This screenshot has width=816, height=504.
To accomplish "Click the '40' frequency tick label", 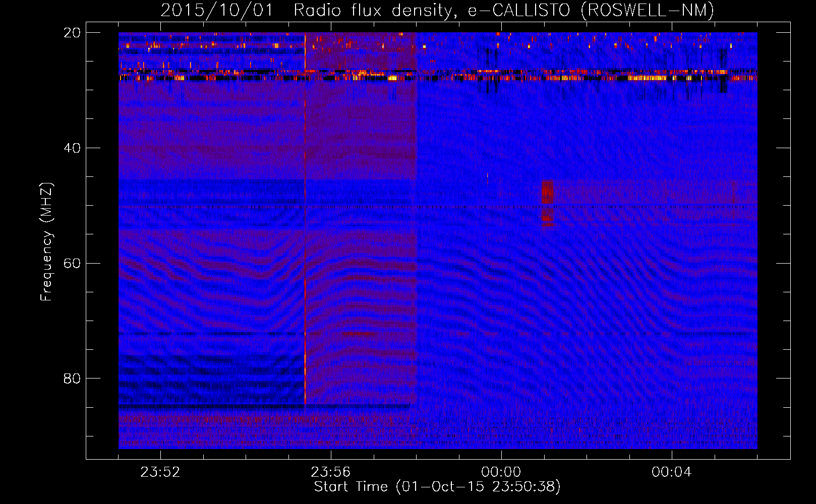I will pos(72,148).
